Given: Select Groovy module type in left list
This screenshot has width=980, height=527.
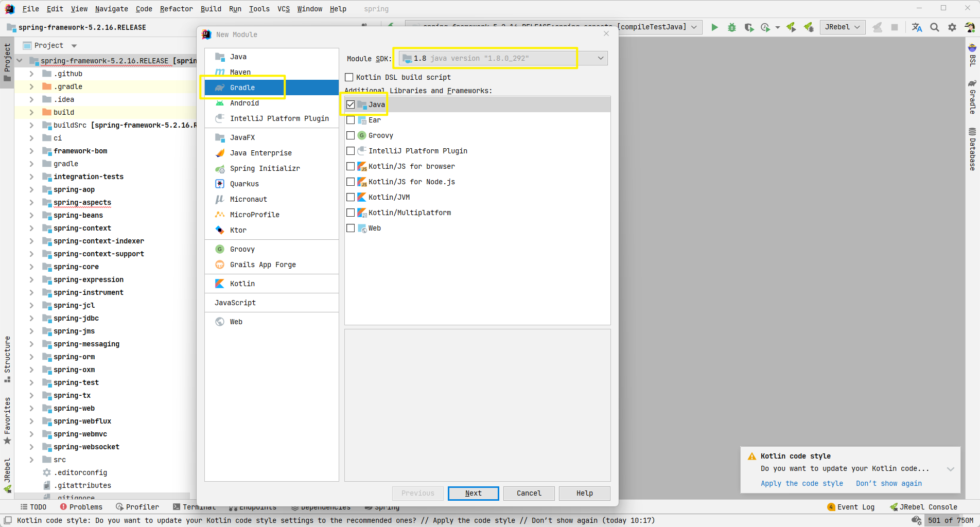Looking at the screenshot, I should click(x=271, y=249).
